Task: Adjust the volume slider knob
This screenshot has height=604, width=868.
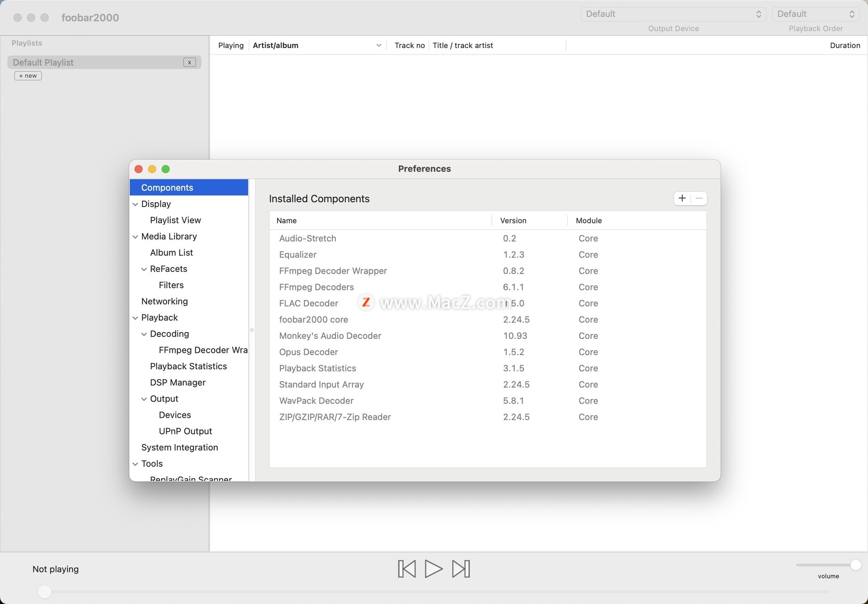Action: click(855, 565)
